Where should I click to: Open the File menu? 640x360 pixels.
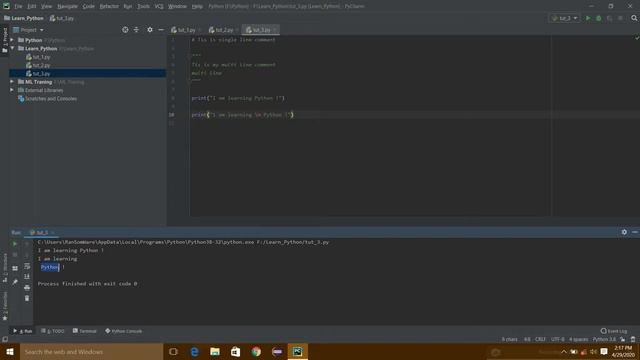point(18,6)
